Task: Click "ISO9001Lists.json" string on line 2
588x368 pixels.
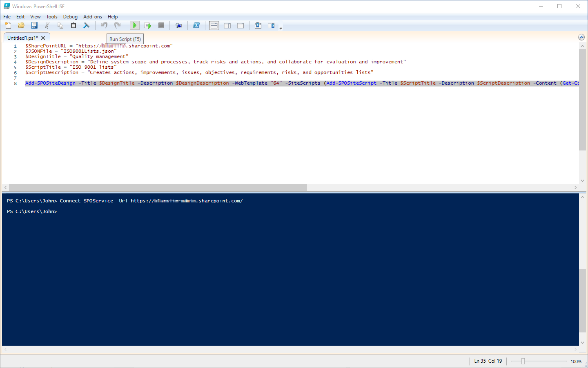Action: (89, 51)
